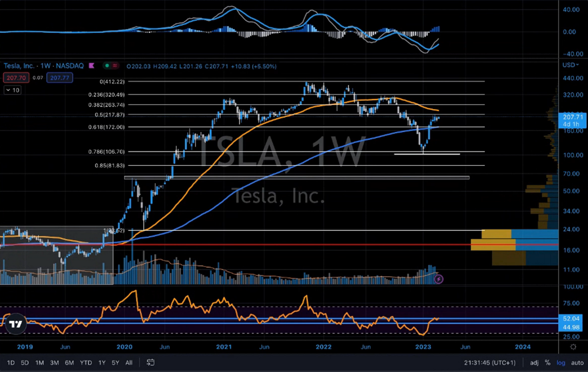This screenshot has height=372, width=588.
Task: Toggle adj dividend adjustment
Action: point(534,362)
